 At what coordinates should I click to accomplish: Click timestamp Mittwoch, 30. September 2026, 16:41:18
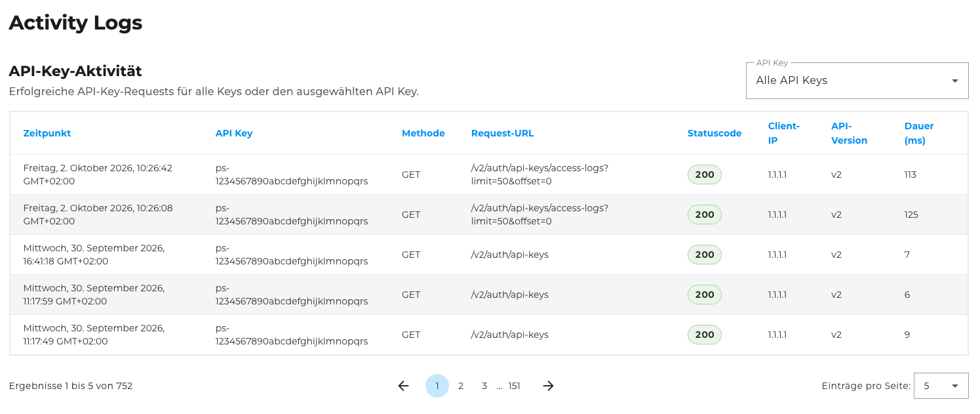94,255
